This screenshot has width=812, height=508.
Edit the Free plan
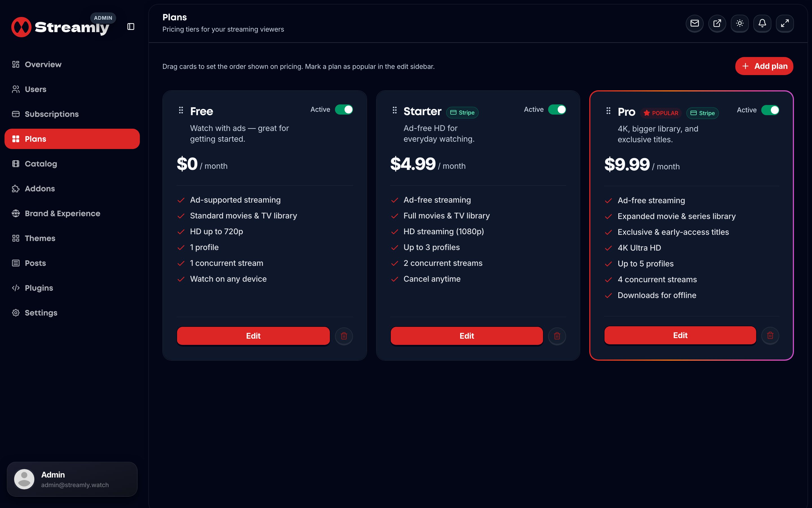tap(253, 336)
